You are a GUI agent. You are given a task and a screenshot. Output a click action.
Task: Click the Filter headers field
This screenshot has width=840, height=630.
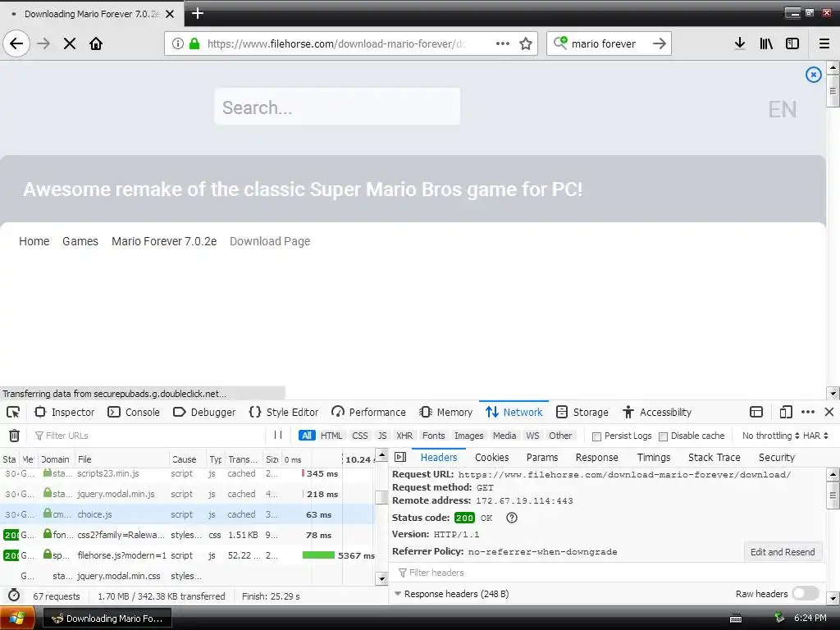tap(609, 573)
